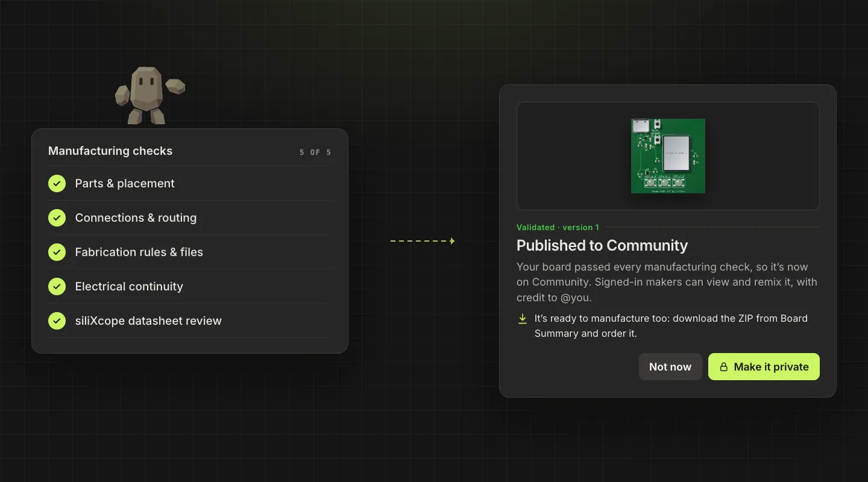Open the green circuit board preview thumbnail
The image size is (868, 482).
coord(668,156)
